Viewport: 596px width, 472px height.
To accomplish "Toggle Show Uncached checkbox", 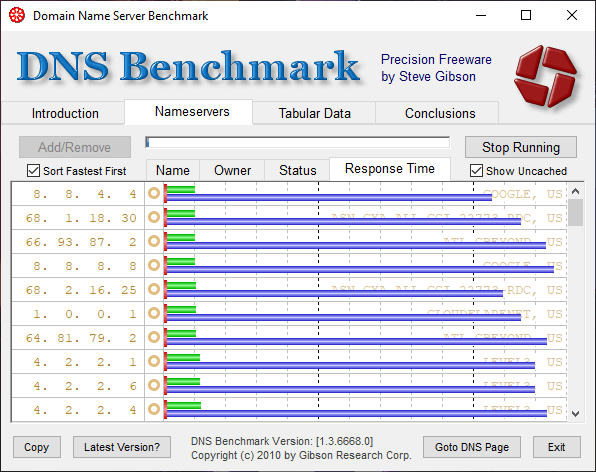I will tap(476, 171).
